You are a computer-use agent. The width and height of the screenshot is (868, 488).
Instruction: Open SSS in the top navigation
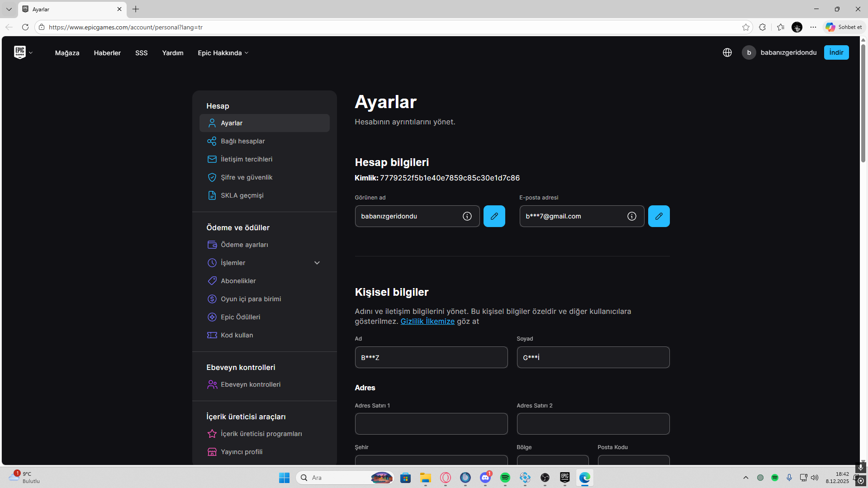(142, 53)
